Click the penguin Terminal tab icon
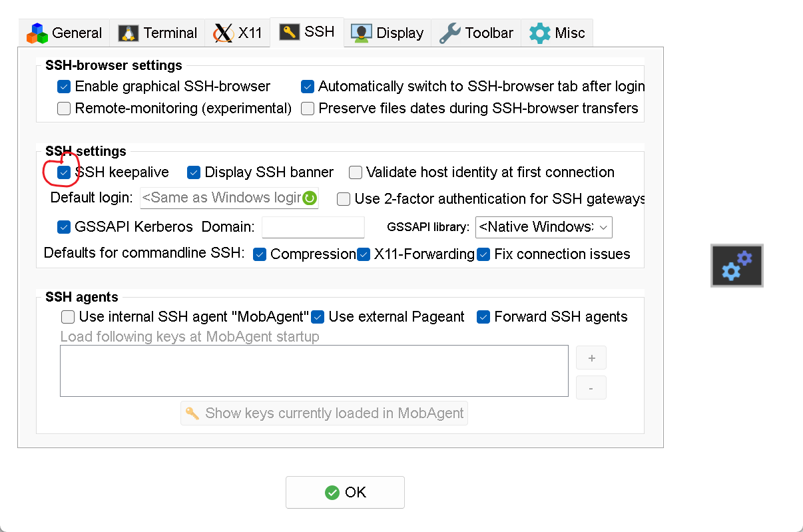 (129, 33)
